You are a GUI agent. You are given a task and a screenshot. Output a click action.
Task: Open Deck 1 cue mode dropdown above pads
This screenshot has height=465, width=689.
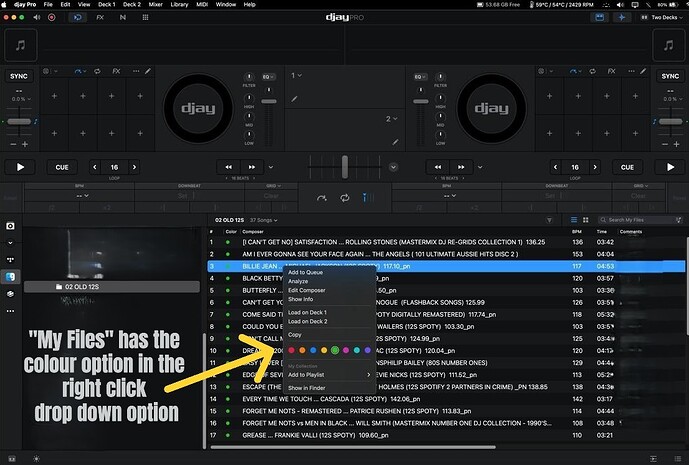click(x=80, y=71)
